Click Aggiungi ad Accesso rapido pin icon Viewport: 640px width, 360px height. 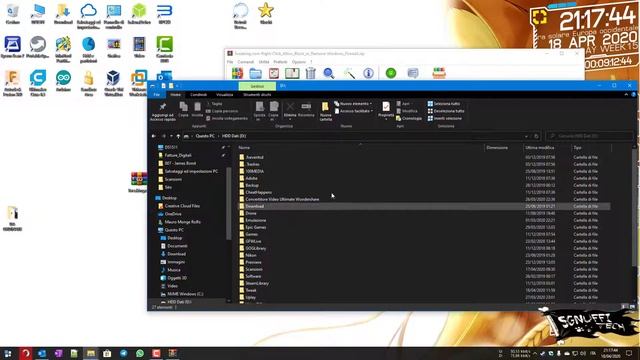tap(162, 107)
